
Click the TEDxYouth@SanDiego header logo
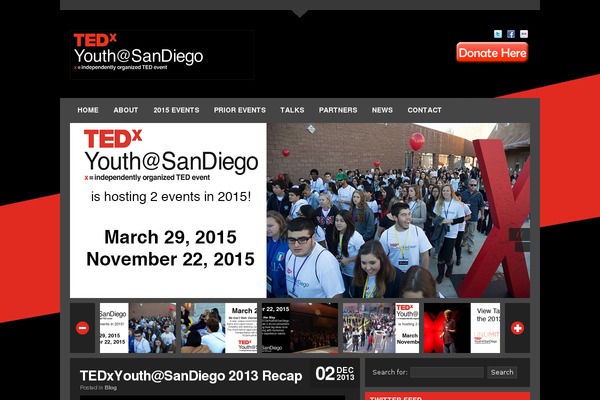(162, 55)
